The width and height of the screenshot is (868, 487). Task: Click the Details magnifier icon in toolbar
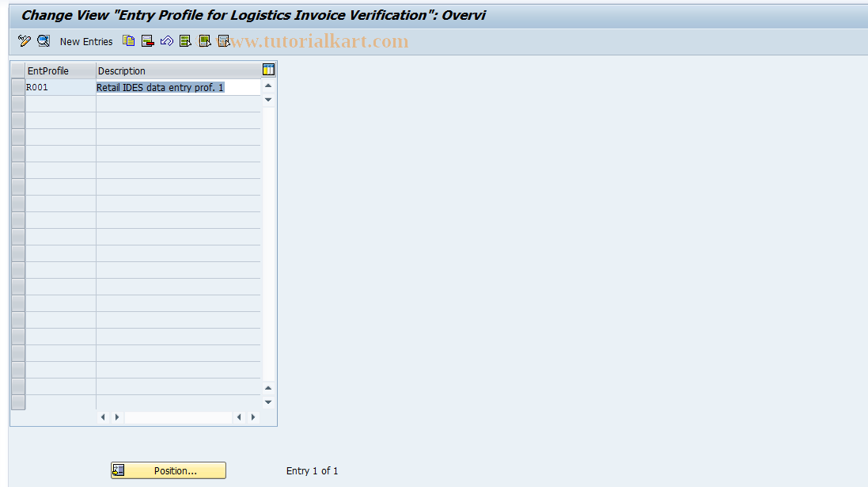44,41
